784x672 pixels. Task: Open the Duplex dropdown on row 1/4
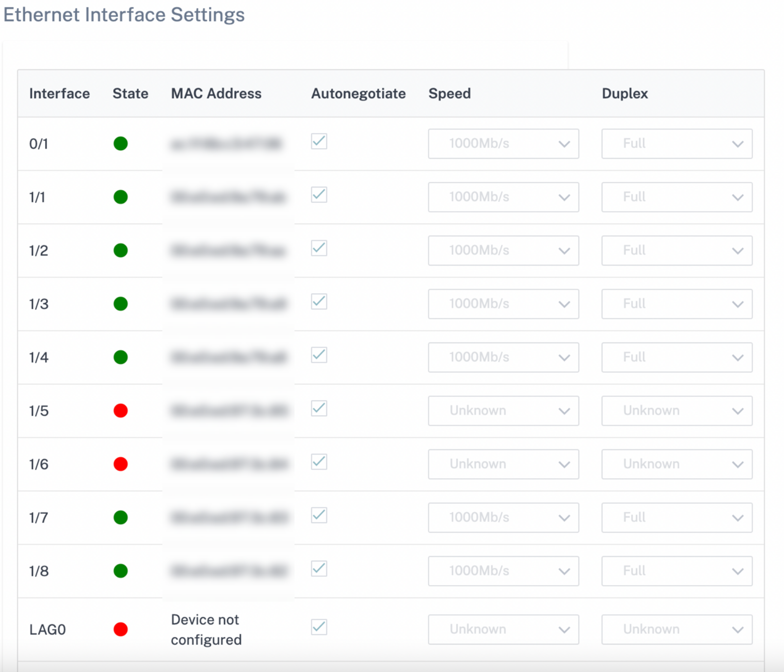tap(677, 357)
